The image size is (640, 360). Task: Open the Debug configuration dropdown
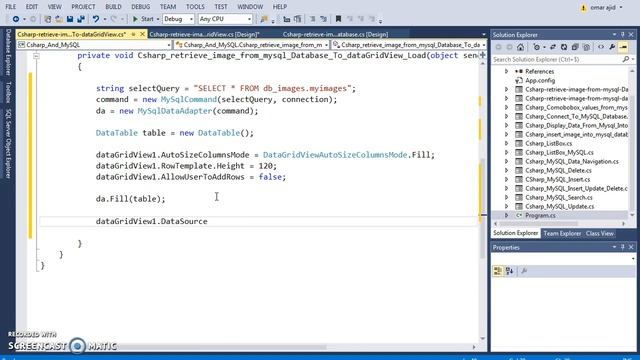coord(178,19)
